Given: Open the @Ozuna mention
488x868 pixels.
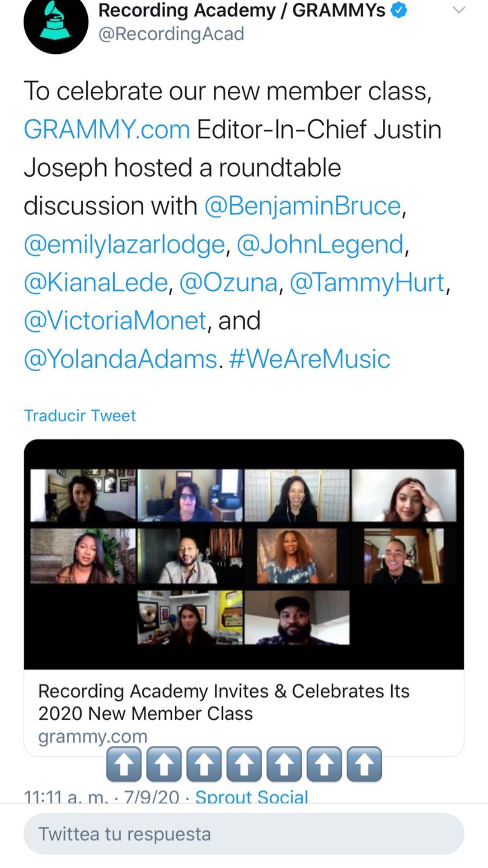Looking at the screenshot, I should coord(228,283).
